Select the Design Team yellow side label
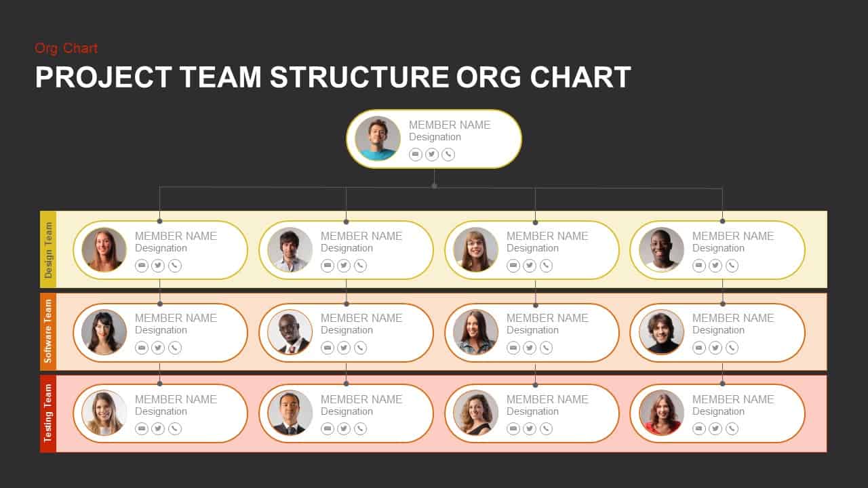868x488 pixels. pyautogui.click(x=48, y=249)
